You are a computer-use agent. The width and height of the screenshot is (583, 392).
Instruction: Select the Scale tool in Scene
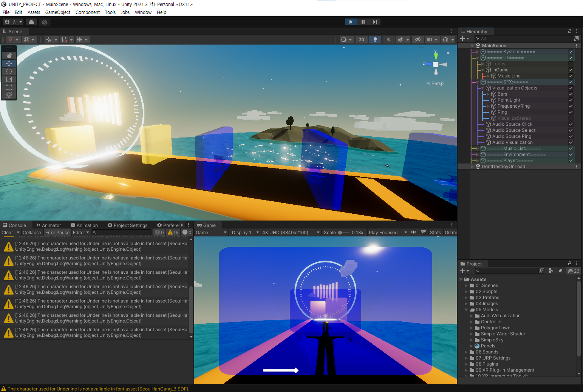(x=9, y=79)
